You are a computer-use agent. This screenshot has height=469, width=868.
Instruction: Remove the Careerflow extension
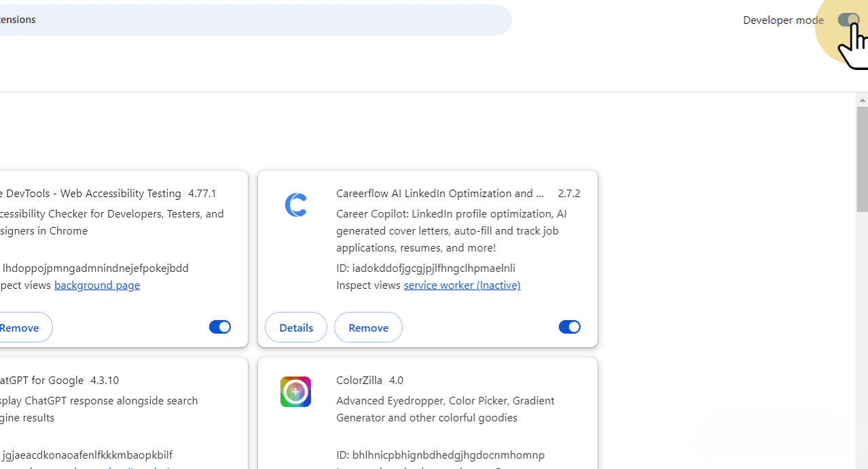pyautogui.click(x=368, y=328)
